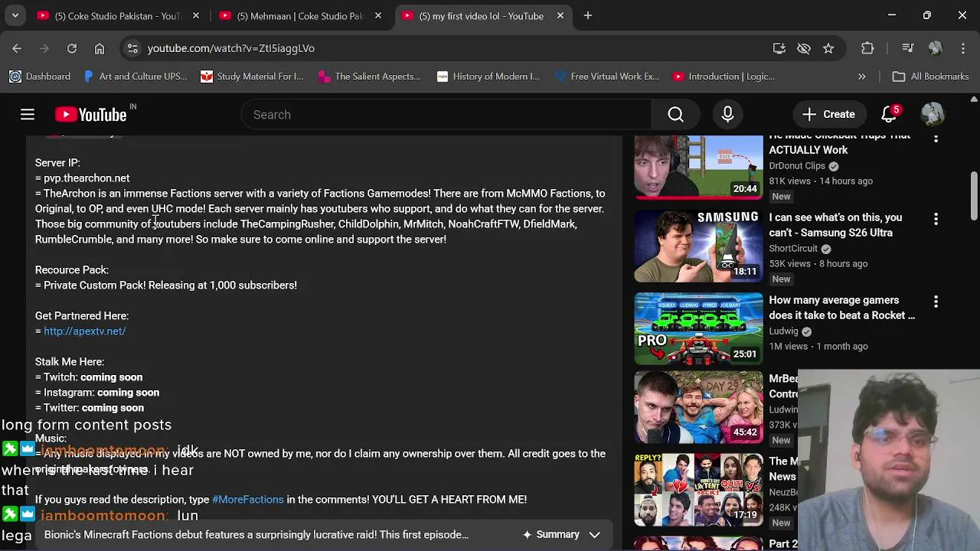The width and height of the screenshot is (980, 551).
Task: Expand the AI Summary chevron
Action: (594, 535)
